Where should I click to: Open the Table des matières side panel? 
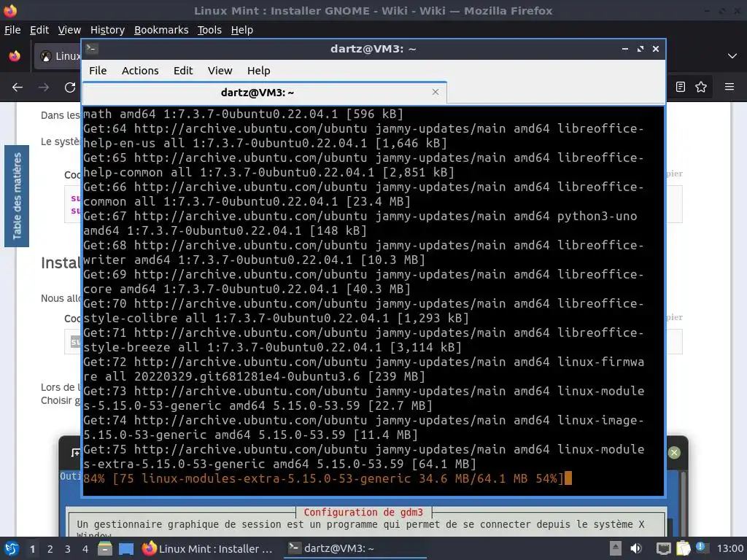pyautogui.click(x=17, y=196)
